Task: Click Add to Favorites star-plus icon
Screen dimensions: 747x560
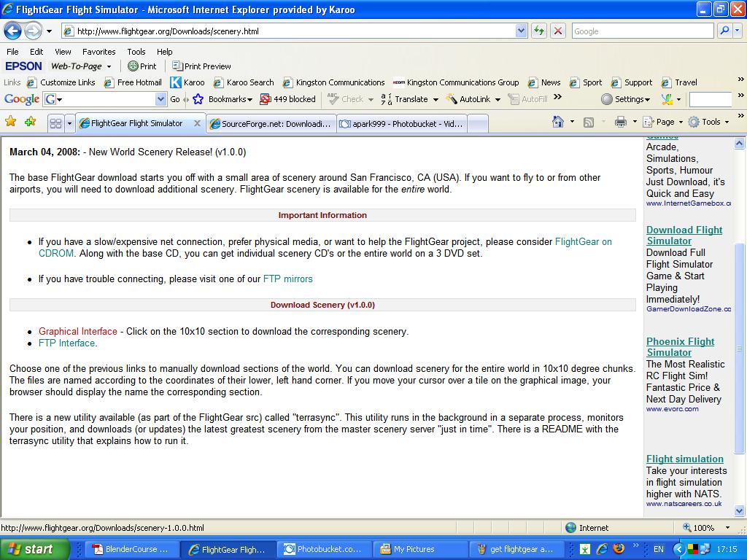Action: point(30,122)
